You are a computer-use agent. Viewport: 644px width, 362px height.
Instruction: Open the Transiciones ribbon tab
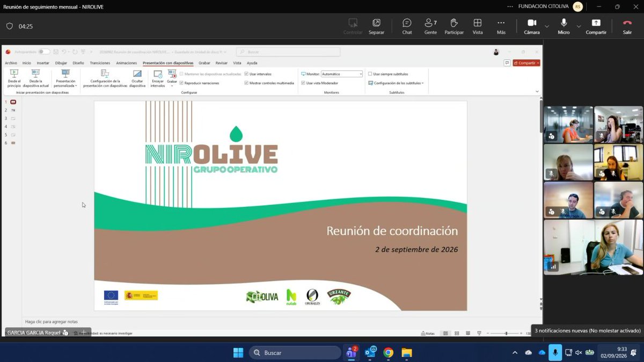pos(100,63)
